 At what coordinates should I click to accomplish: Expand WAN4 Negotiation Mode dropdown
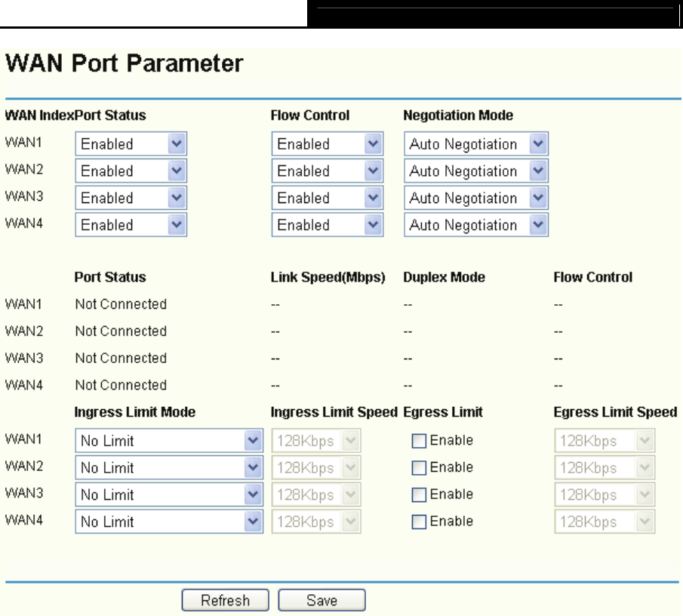coord(475,225)
